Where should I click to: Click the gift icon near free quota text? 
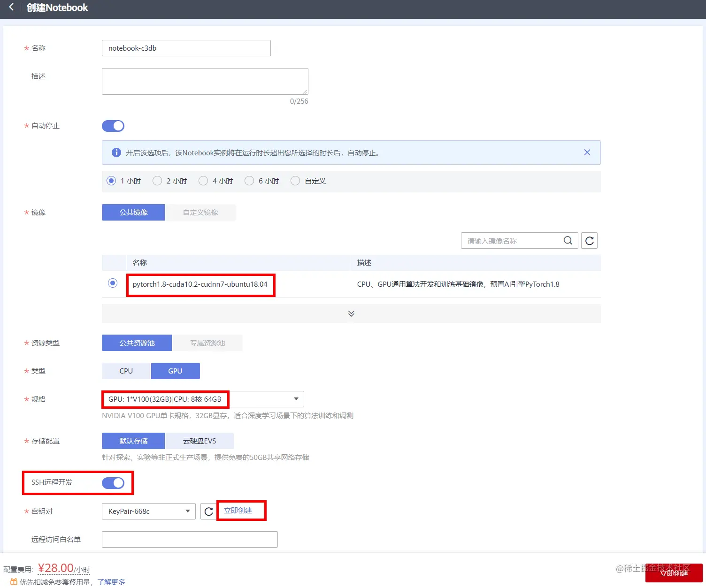(x=14, y=582)
